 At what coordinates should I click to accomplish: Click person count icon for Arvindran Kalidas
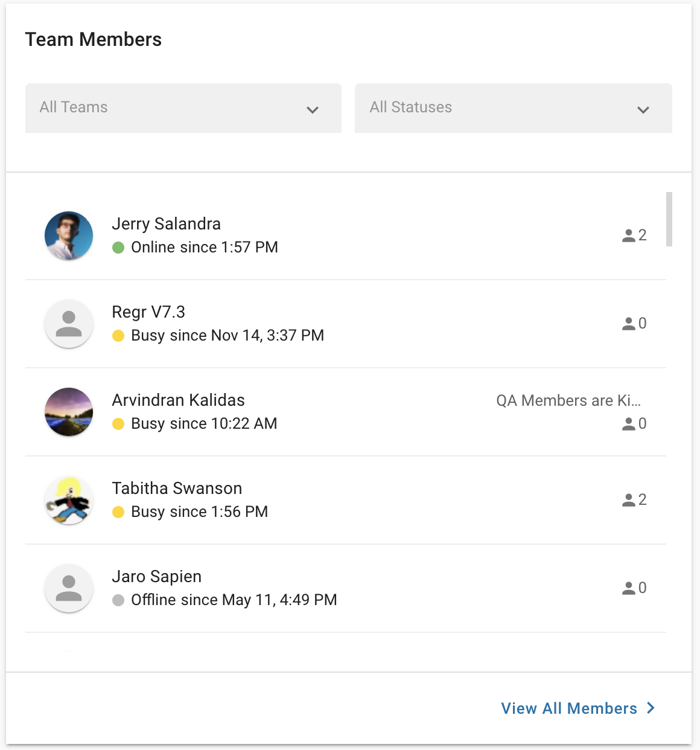(629, 424)
